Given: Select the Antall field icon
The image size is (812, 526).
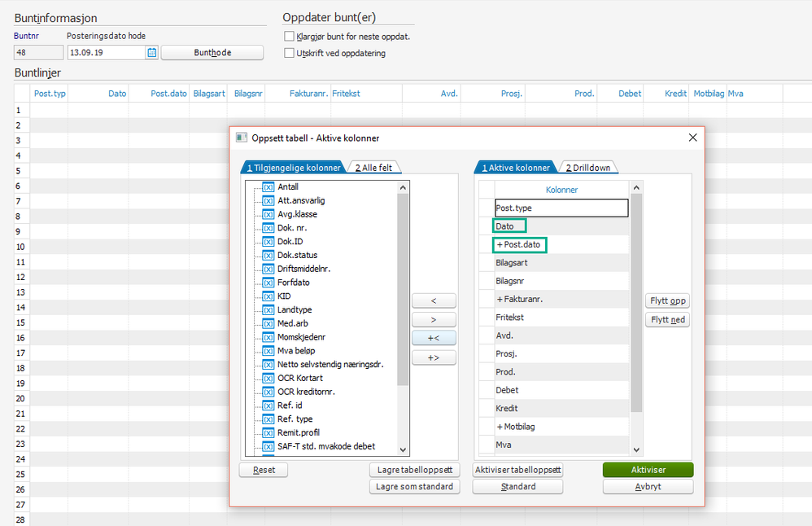Looking at the screenshot, I should pos(268,187).
